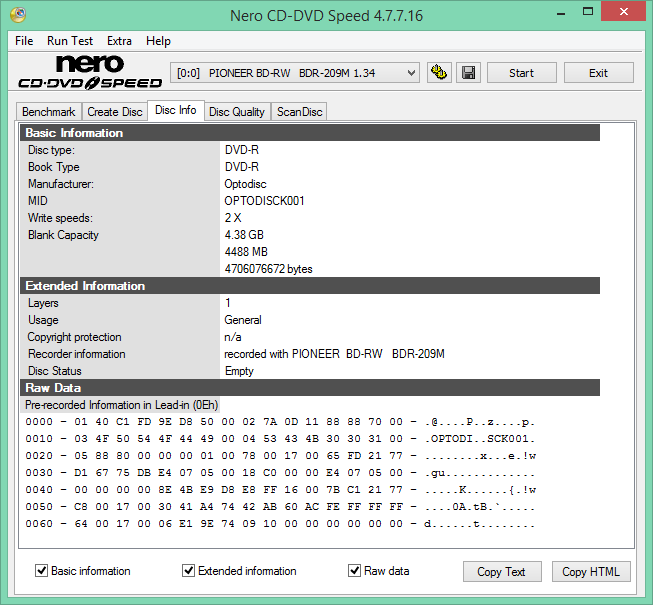Viewport: 653px width, 605px height.
Task: Click the MID value OPTODISCK001
Action: point(264,201)
